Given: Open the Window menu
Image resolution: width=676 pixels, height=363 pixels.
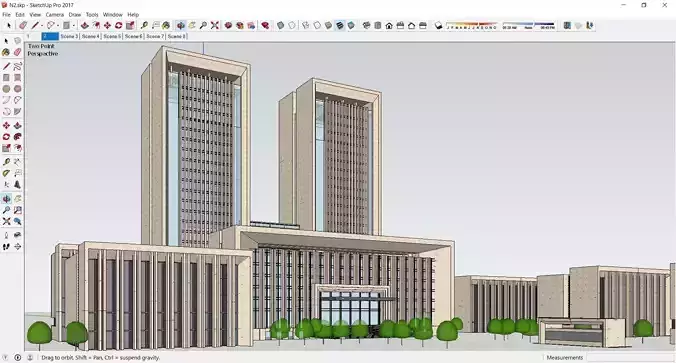Looking at the screenshot, I should click(113, 15).
